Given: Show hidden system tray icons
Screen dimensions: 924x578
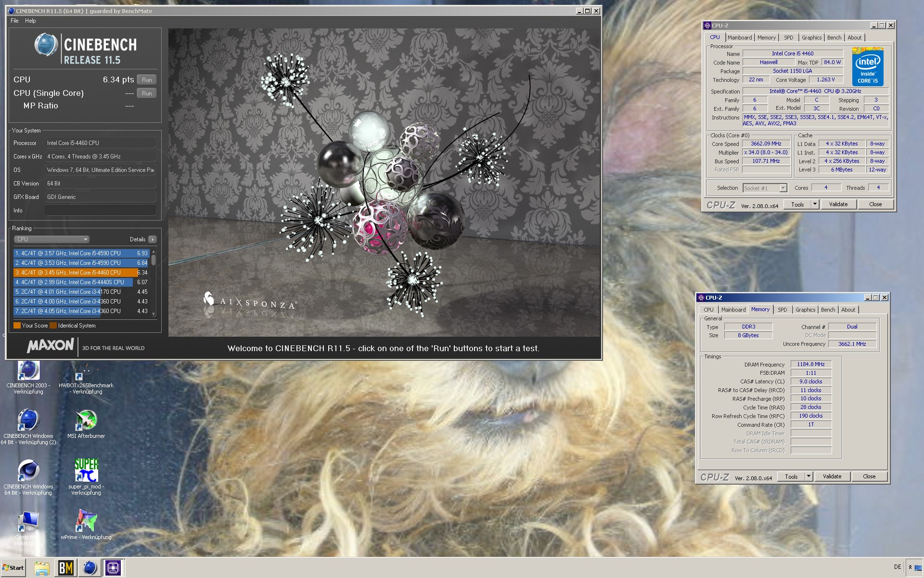Looking at the screenshot, I should point(910,567).
